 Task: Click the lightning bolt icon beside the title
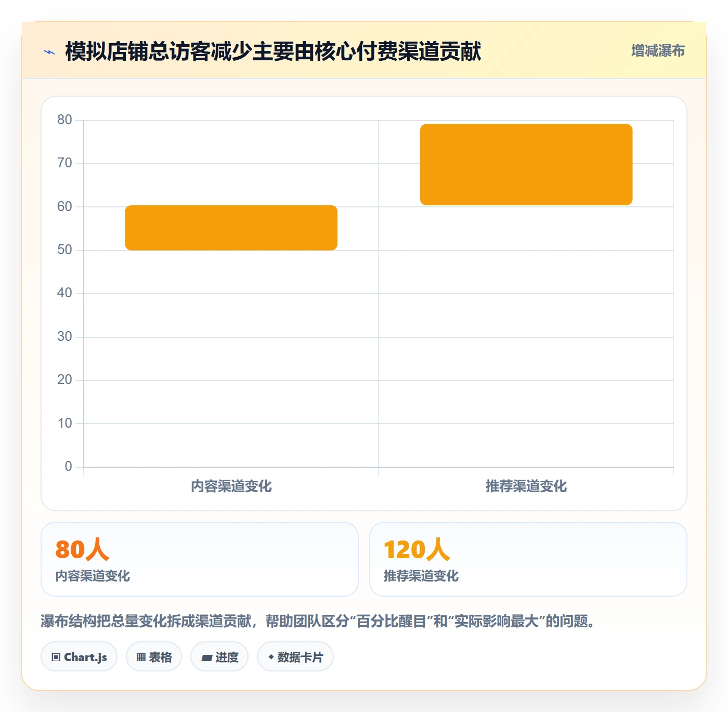point(49,52)
